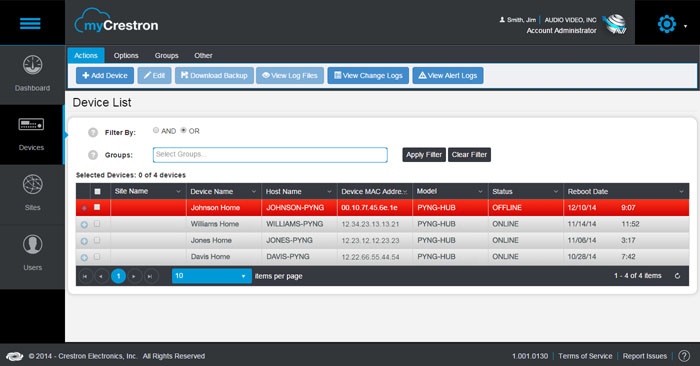Switch to the Actions tab
700x366 pixels.
pos(86,55)
